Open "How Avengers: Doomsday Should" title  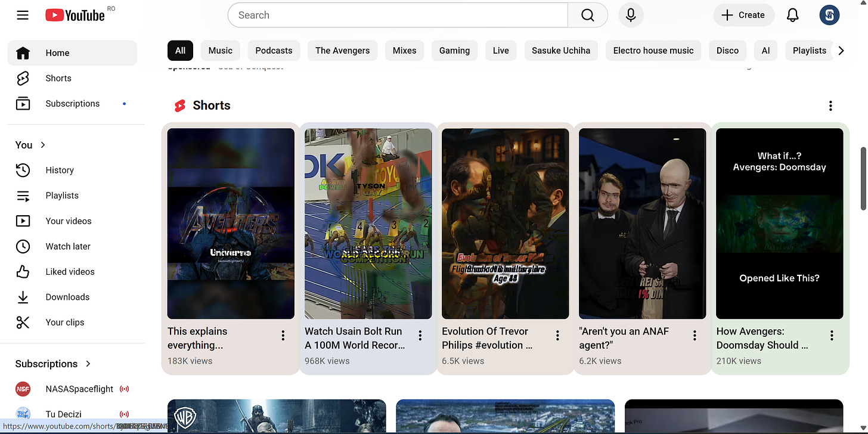click(762, 338)
